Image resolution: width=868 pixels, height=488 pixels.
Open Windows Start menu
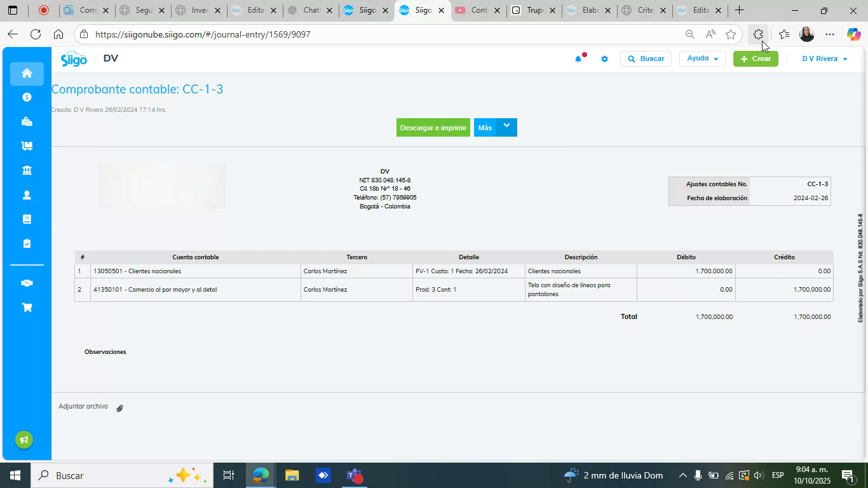click(14, 475)
